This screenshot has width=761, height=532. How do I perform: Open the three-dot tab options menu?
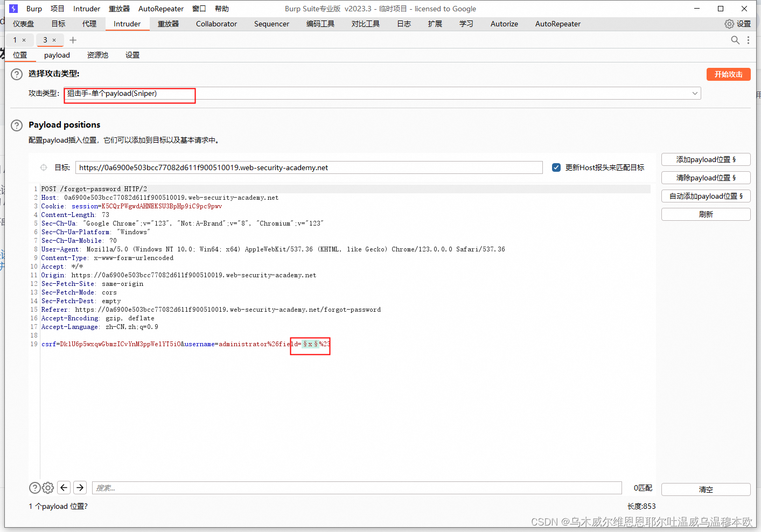tap(749, 40)
